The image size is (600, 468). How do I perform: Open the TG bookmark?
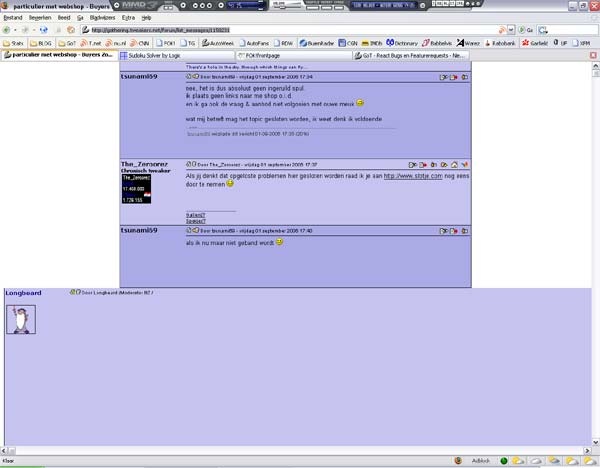pos(188,43)
